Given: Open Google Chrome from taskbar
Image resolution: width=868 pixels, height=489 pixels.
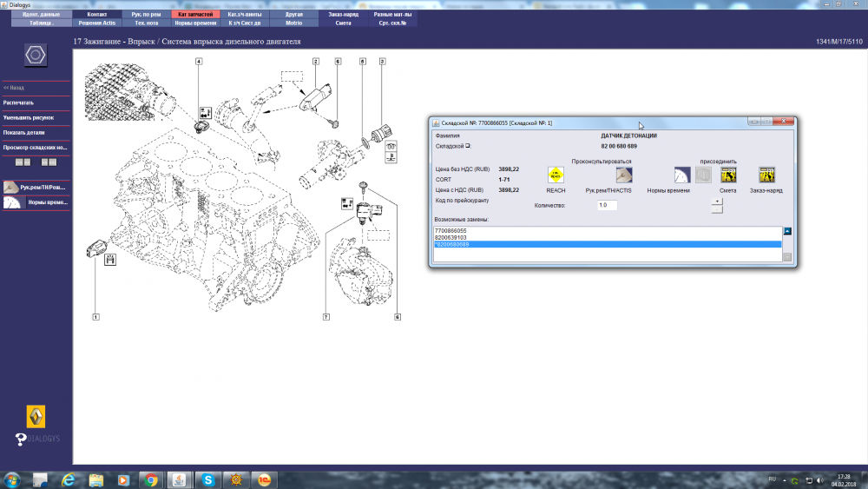Looking at the screenshot, I should tap(150, 480).
